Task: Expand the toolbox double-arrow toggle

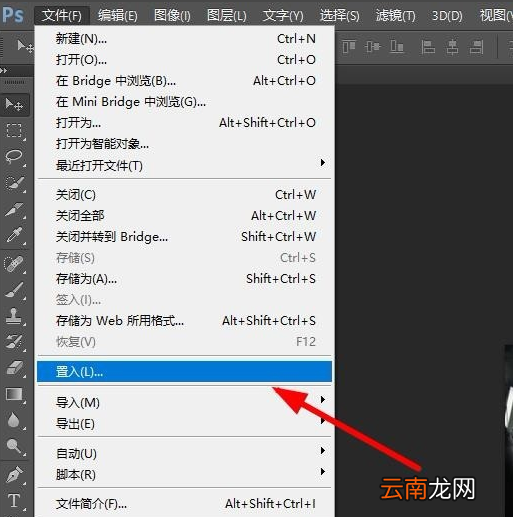Action: click(4, 71)
